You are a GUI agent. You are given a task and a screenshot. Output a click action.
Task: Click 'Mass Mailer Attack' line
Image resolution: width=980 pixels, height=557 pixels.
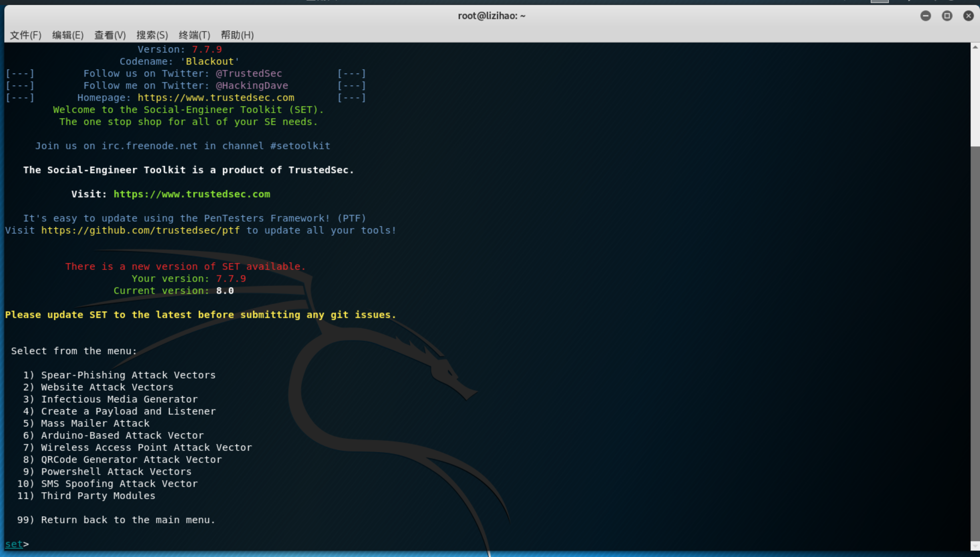(86, 423)
